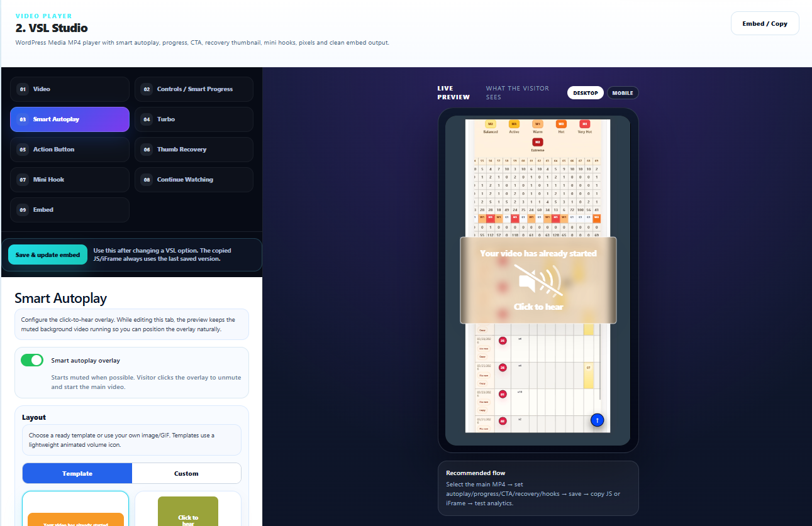This screenshot has height=526, width=812.
Task: Click the '2. VSL Studio' title
Action: pos(52,28)
